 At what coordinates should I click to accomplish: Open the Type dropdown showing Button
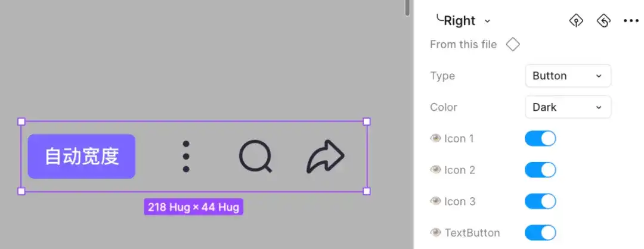pos(568,76)
